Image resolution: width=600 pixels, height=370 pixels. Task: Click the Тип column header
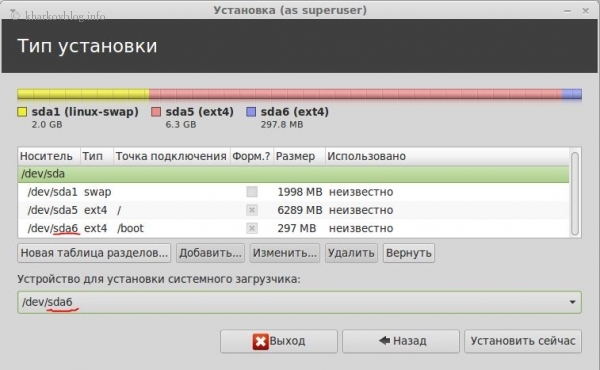click(97, 156)
